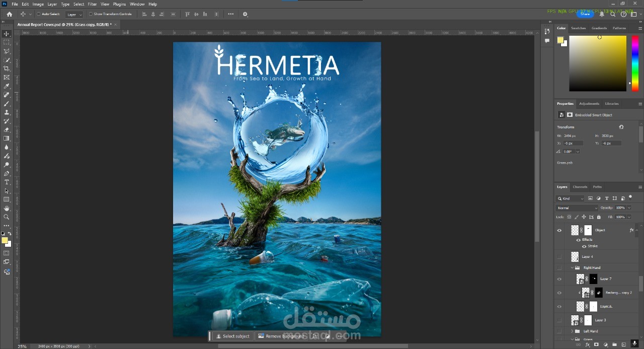Open Opacity slider dropdown arrow
The height and width of the screenshot is (349, 644).
[629, 208]
